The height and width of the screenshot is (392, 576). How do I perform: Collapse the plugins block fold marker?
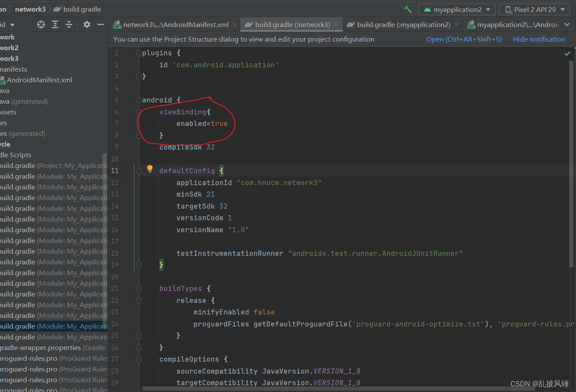pyautogui.click(x=139, y=53)
